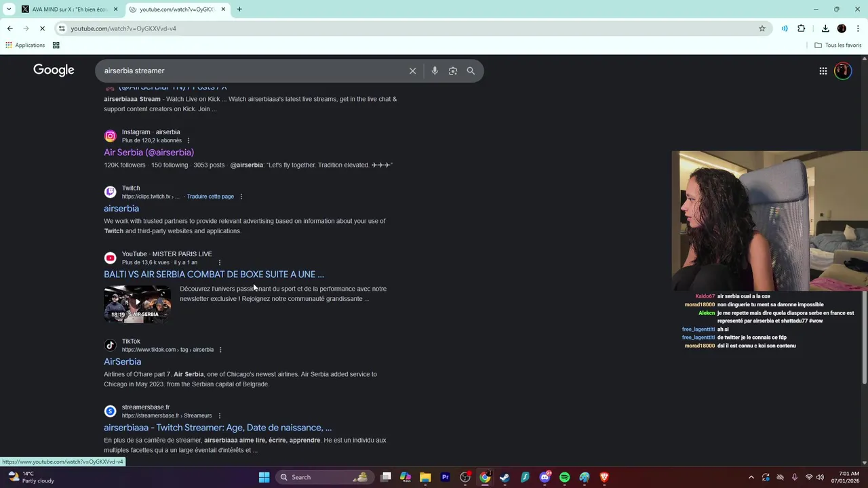Viewport: 868px width, 488px height.
Task: Show Chrome downloads
Action: (x=825, y=28)
